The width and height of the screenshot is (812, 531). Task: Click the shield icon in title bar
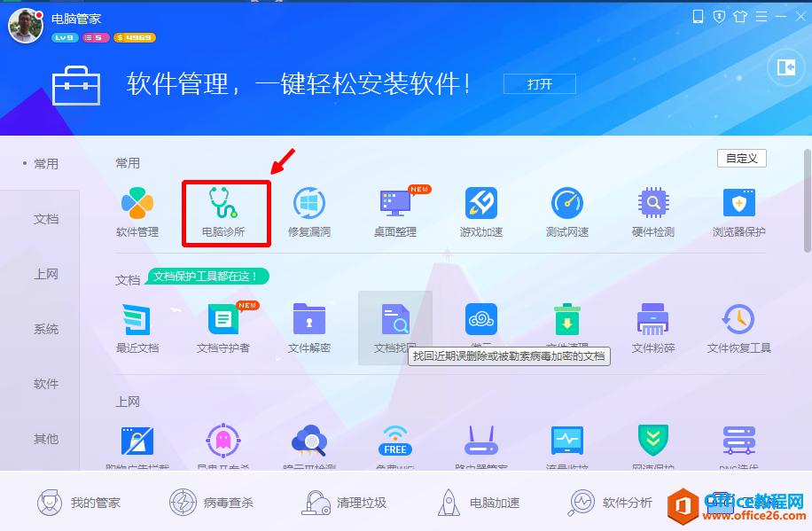pos(719,17)
